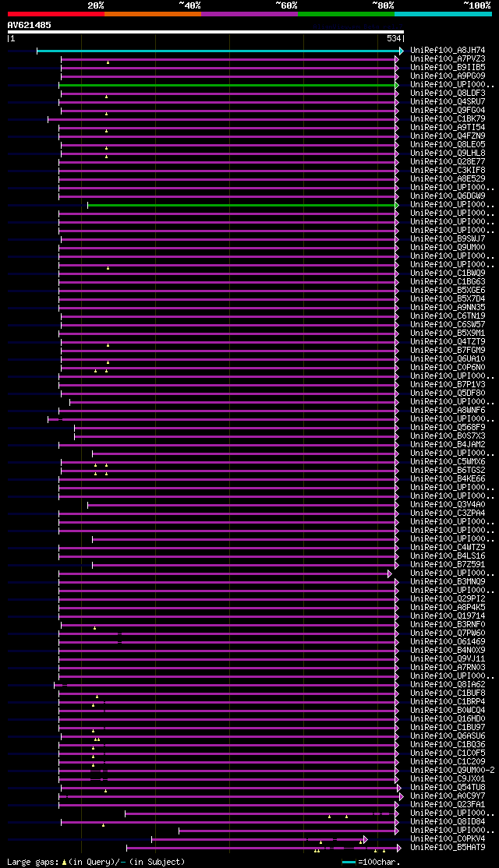
Task: Pick the UniRef100_C0P6N0 hit name
Action: [448, 368]
